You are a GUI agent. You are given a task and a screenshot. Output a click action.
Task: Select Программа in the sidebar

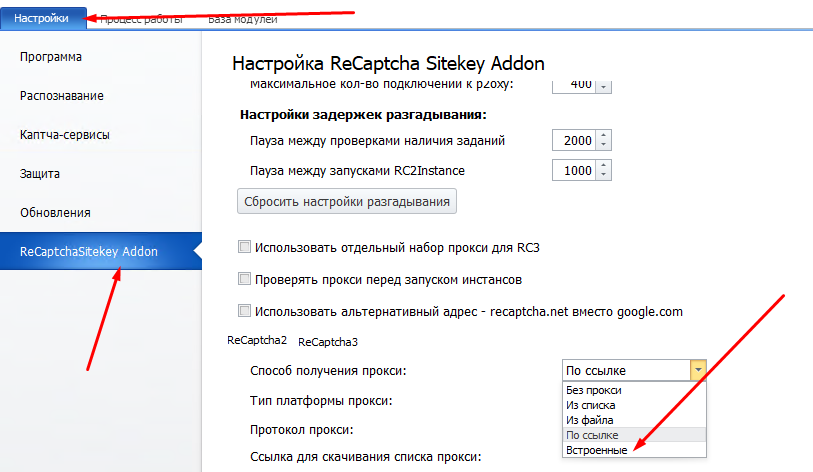[51, 57]
